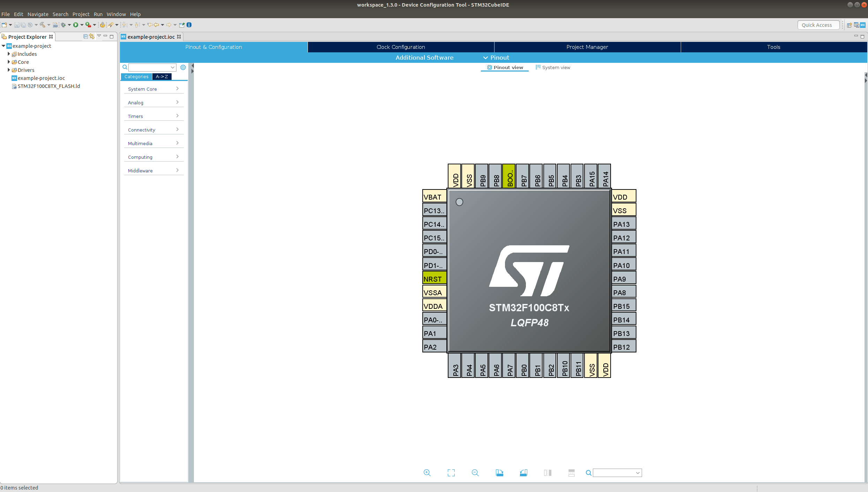Image resolution: width=868 pixels, height=492 pixels.
Task: Open the Clock Configuration tab
Action: [400, 47]
